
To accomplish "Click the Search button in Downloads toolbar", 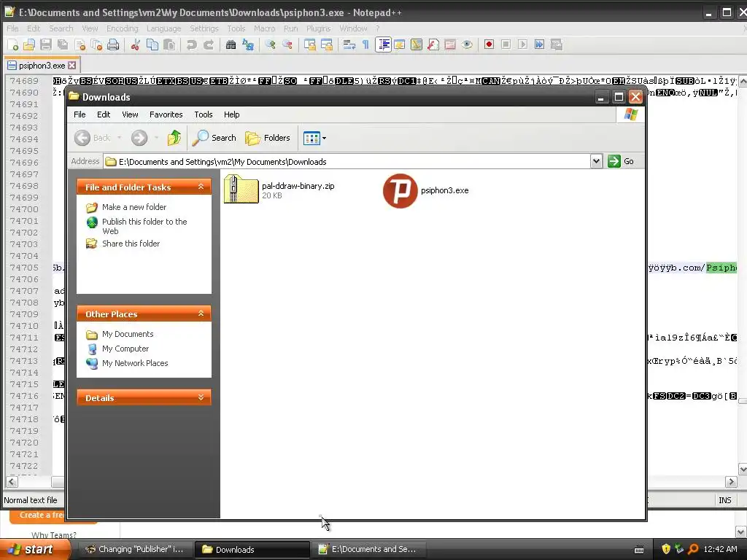I will (214, 138).
